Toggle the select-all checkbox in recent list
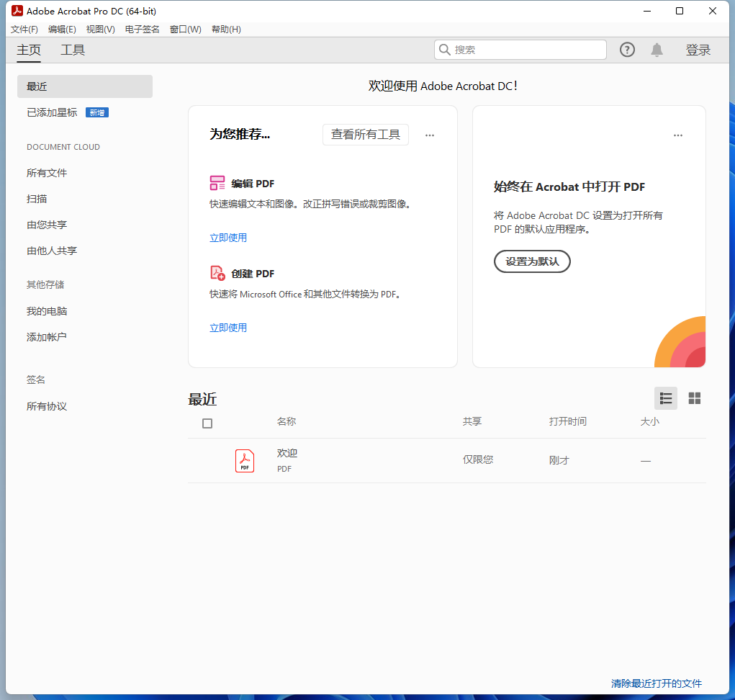This screenshot has width=735, height=700. [x=207, y=423]
